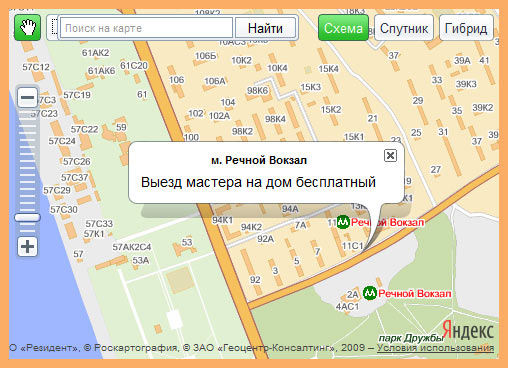Click building label "57С19"
The height and width of the screenshot is (368, 508).
(x=77, y=95)
